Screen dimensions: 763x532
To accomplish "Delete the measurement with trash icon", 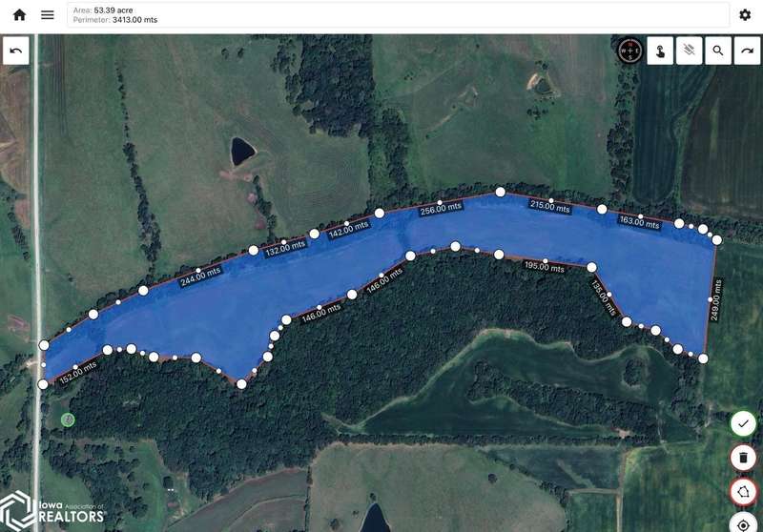I will tap(743, 458).
